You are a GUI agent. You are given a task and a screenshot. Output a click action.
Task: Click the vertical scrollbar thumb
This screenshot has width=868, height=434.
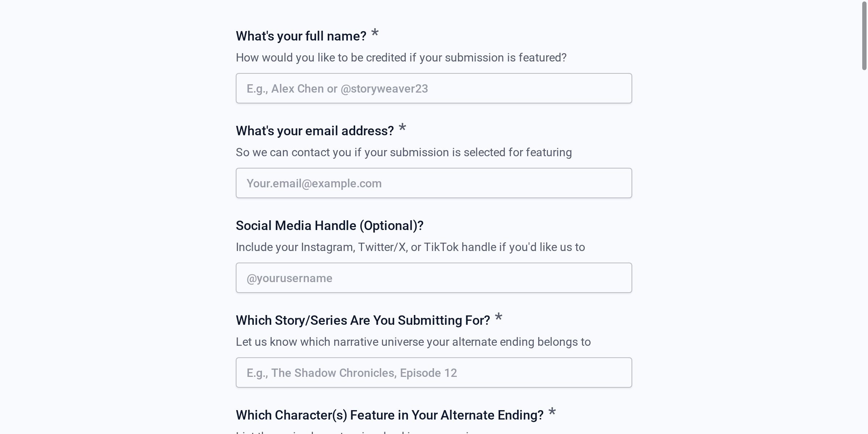click(864, 36)
